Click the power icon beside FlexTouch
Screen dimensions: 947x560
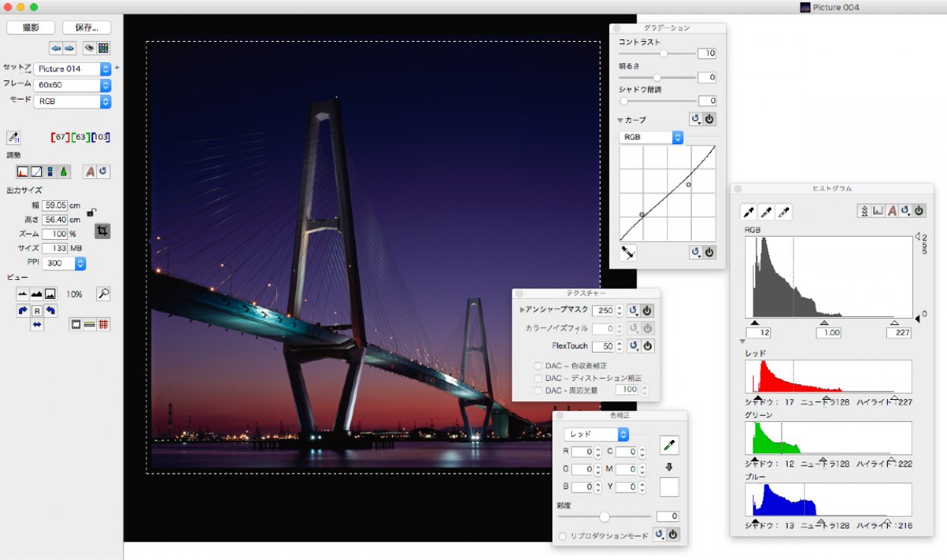(647, 346)
